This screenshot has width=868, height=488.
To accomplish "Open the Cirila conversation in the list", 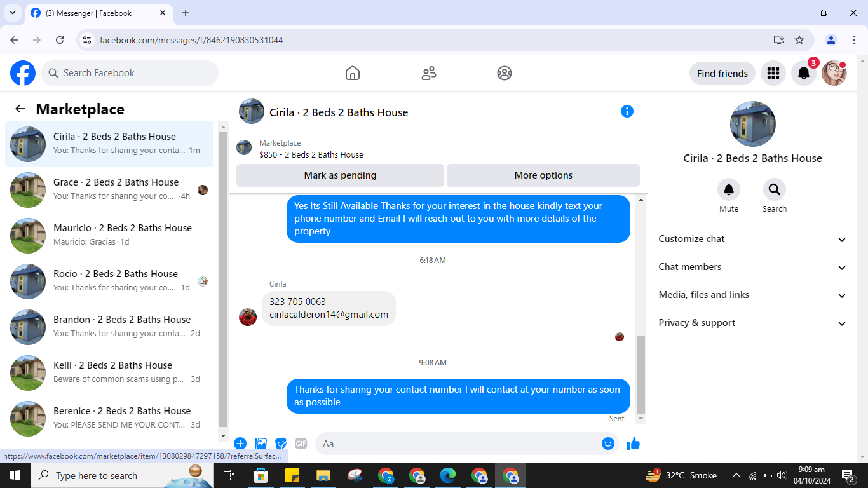I will coord(109,144).
